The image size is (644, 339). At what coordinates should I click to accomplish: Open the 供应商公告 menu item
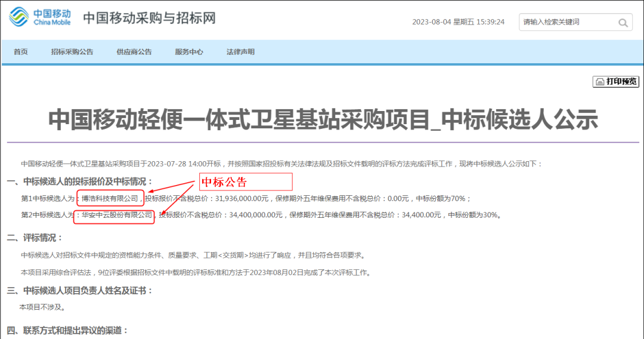click(134, 52)
